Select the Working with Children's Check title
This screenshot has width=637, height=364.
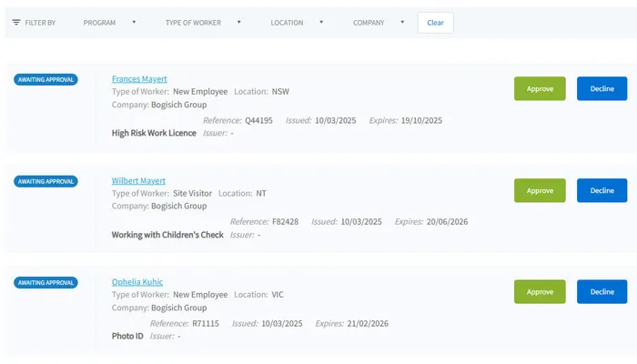[167, 235]
